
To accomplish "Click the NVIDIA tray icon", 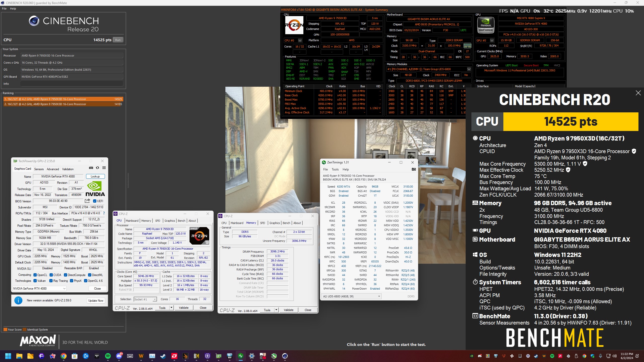I will (472, 356).
